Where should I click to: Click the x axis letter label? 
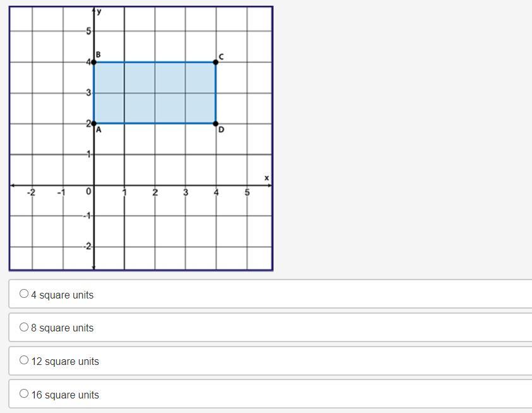coord(267,178)
